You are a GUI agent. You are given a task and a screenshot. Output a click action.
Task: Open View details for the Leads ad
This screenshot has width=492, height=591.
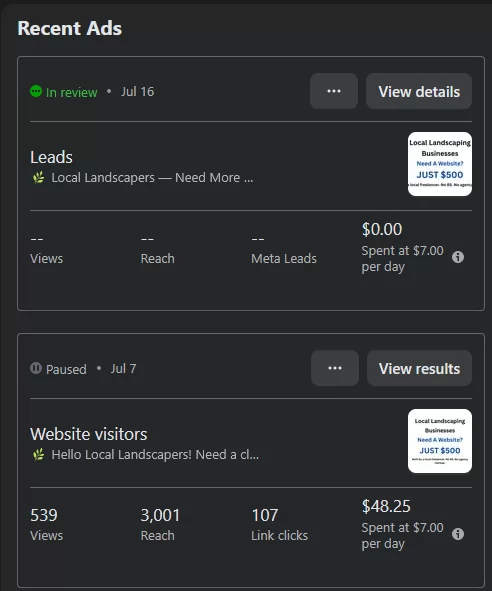click(x=419, y=91)
